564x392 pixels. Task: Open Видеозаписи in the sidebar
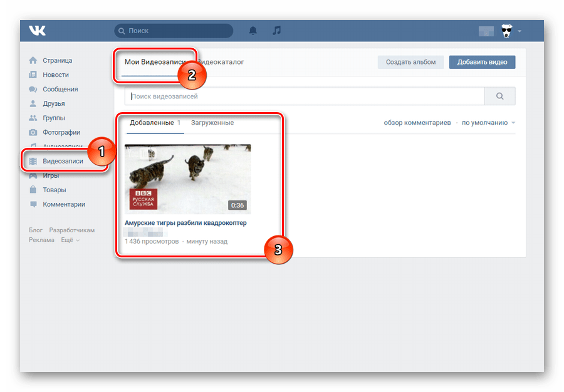[63, 161]
